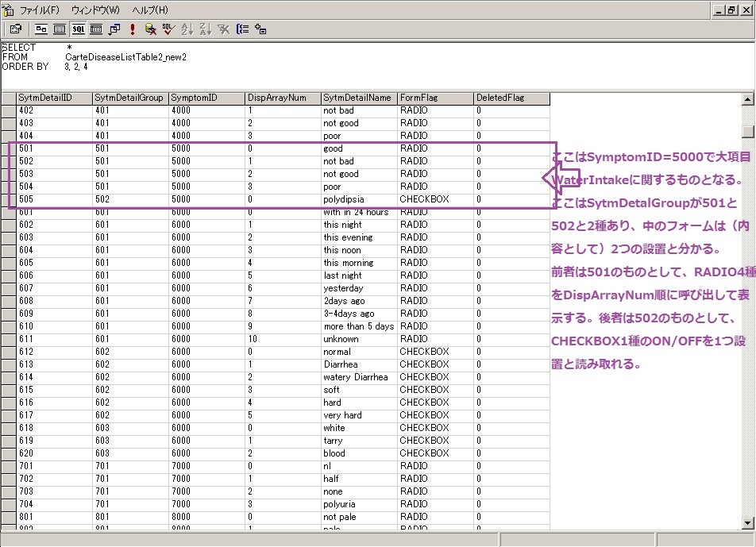
Task: Click the Sort Descending Z-A icon
Action: tap(205, 29)
